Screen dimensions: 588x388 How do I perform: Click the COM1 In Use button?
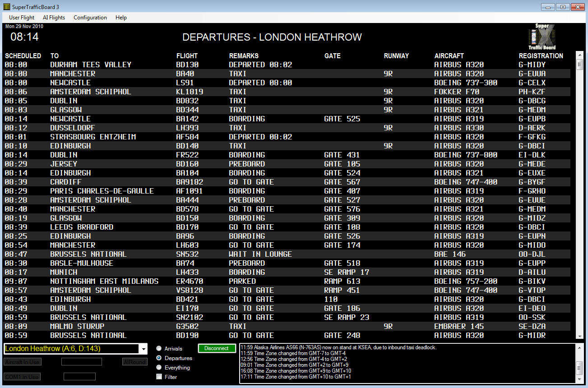point(22,377)
